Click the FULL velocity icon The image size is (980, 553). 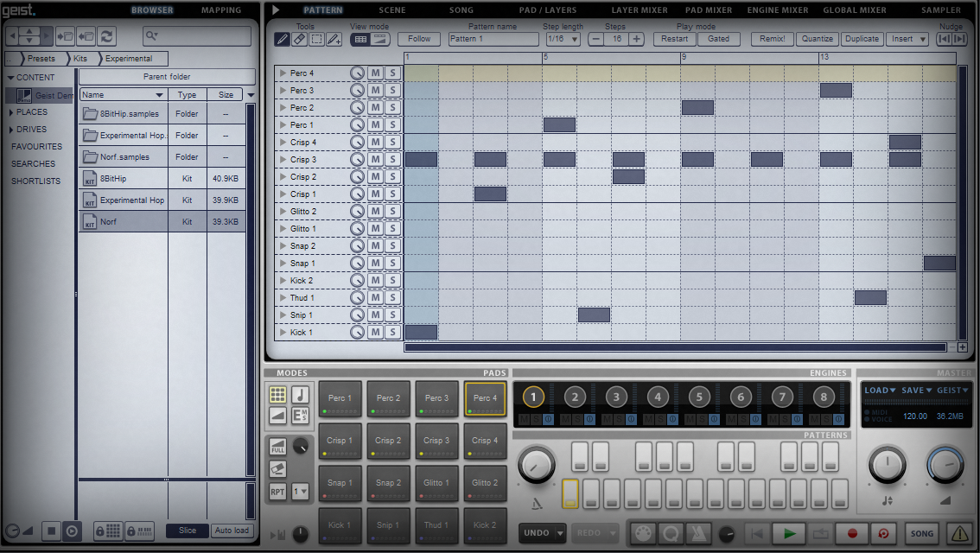point(278,446)
